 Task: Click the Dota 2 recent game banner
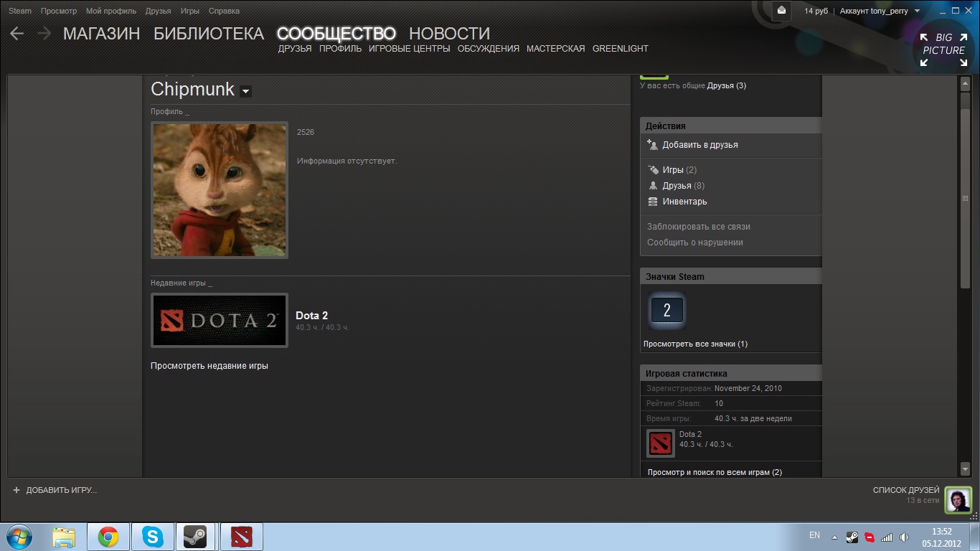(220, 321)
